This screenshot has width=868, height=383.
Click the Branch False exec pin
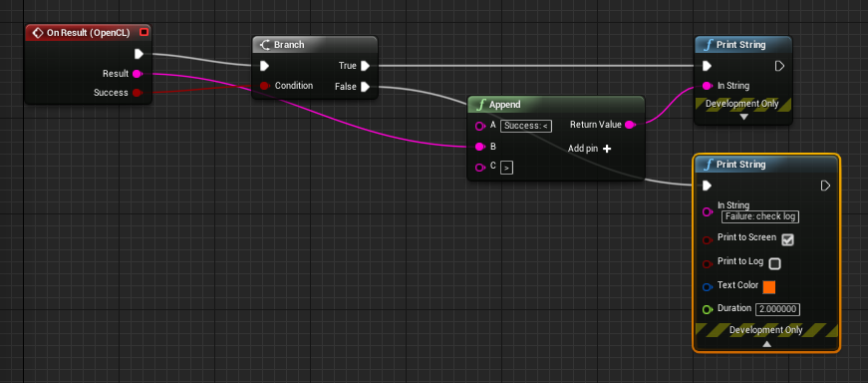pos(365,87)
